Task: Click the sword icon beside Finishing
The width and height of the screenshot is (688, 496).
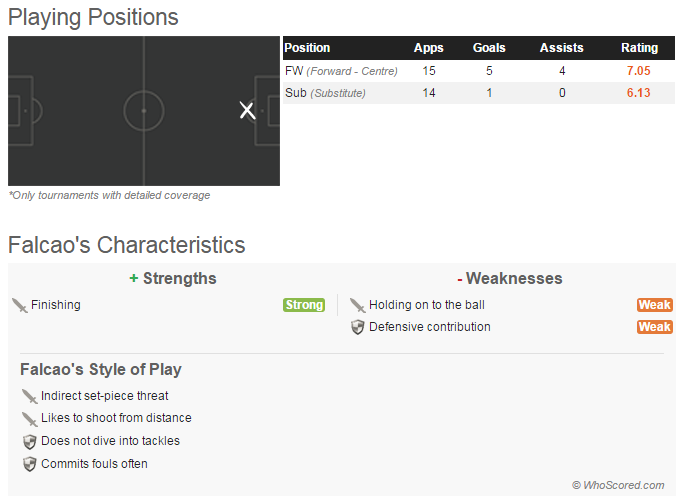Action: tap(19, 305)
